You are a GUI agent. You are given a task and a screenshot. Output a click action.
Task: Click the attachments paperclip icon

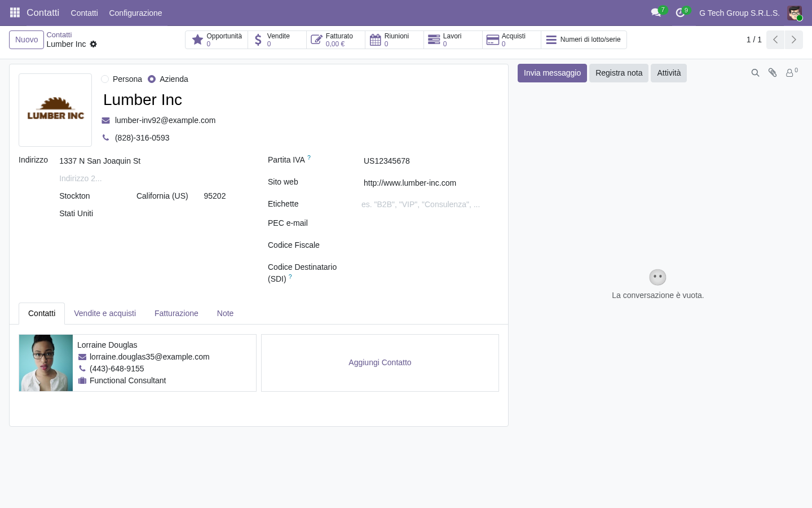[773, 73]
